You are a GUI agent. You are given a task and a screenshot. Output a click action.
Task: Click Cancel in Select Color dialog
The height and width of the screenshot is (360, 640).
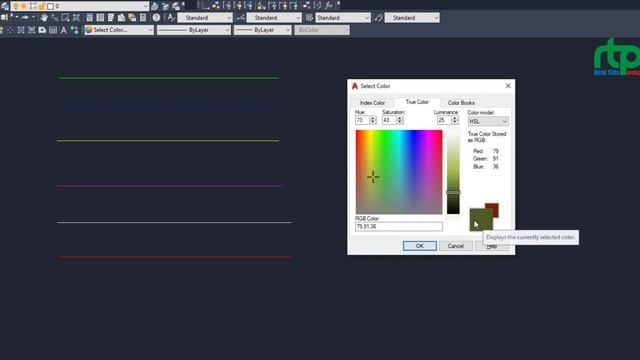coord(456,246)
